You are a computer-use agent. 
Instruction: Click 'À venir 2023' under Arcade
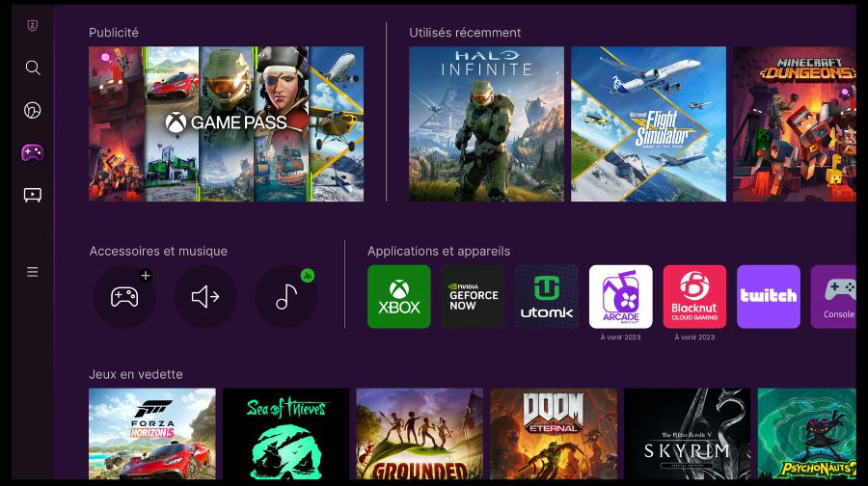click(x=620, y=337)
